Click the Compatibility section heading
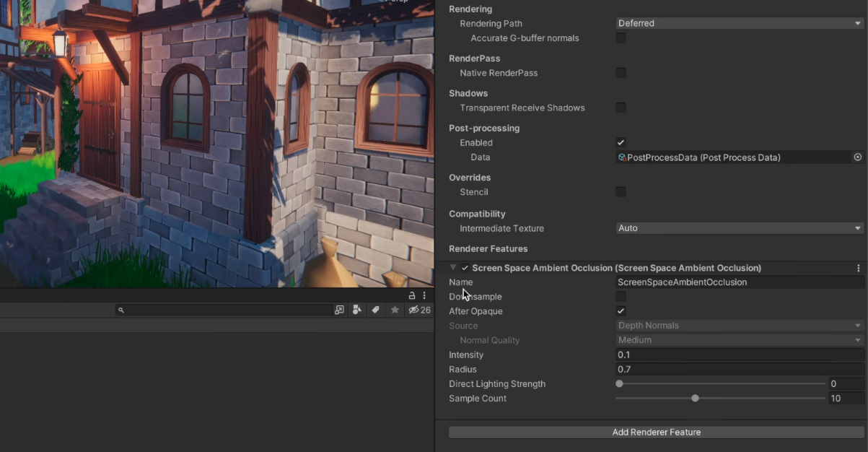The height and width of the screenshot is (452, 868). pyautogui.click(x=477, y=214)
